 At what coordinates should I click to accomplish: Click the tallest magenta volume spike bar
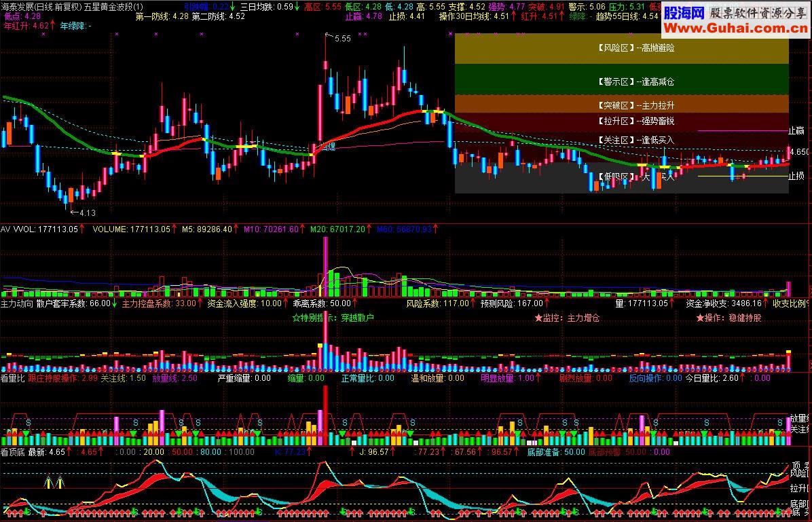[x=326, y=266]
